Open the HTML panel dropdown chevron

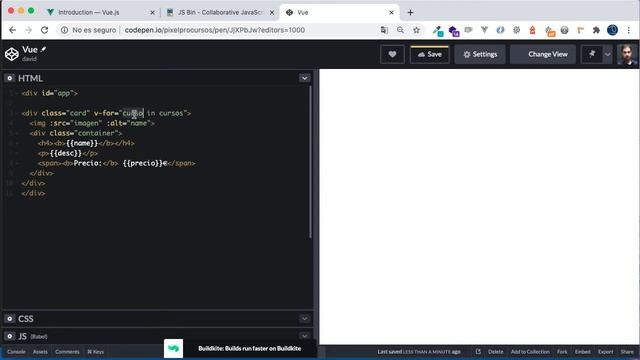pyautogui.click(x=304, y=78)
